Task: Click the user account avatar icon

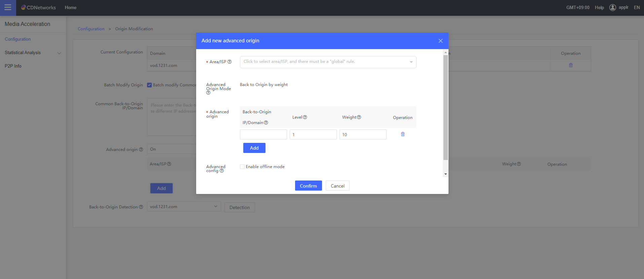Action: 612,7
